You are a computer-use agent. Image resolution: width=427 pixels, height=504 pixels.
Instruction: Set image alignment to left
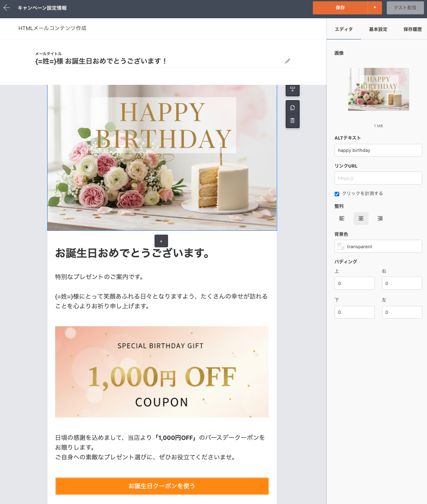coord(342,218)
